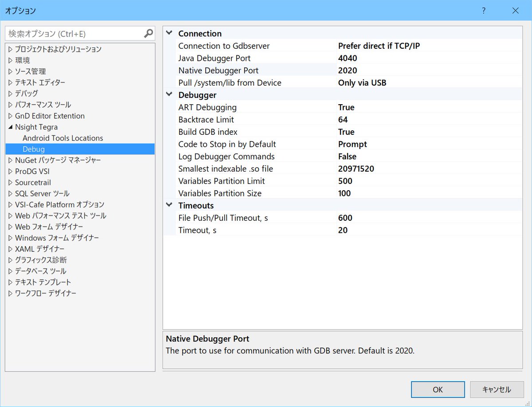Expand プロジェクトおよびソリューション tree node
The width and height of the screenshot is (532, 407).
pyautogui.click(x=11, y=49)
